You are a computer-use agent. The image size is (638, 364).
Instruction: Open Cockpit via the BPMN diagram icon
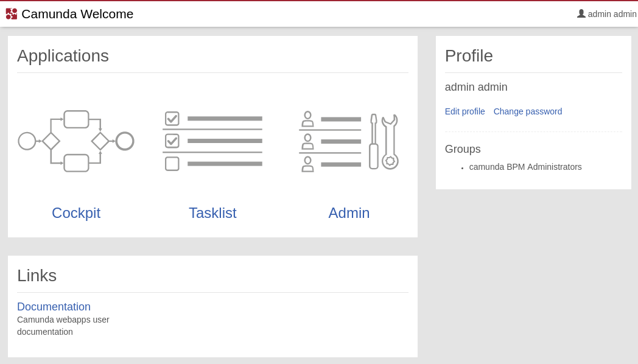coord(76,141)
